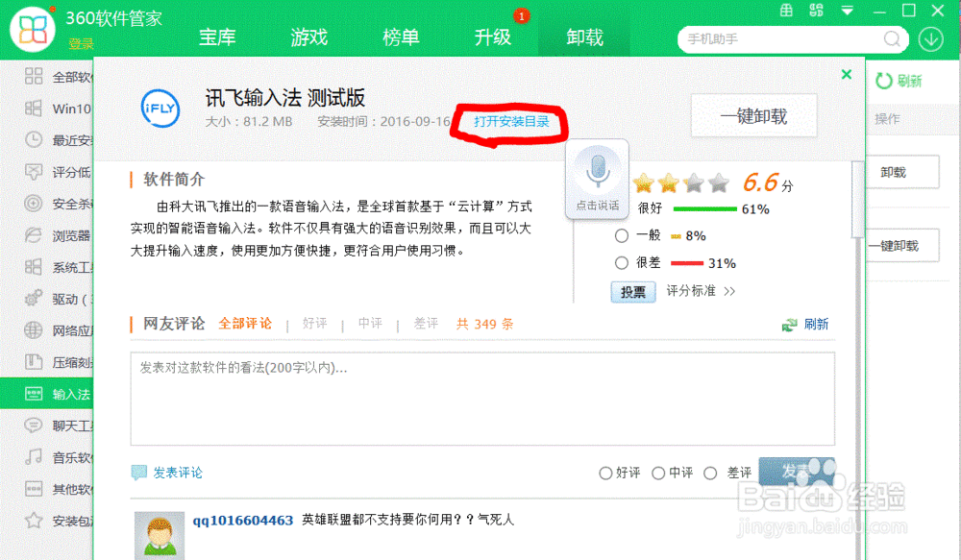Go to the 升级 upgrade tab
961x560 pixels.
(492, 37)
